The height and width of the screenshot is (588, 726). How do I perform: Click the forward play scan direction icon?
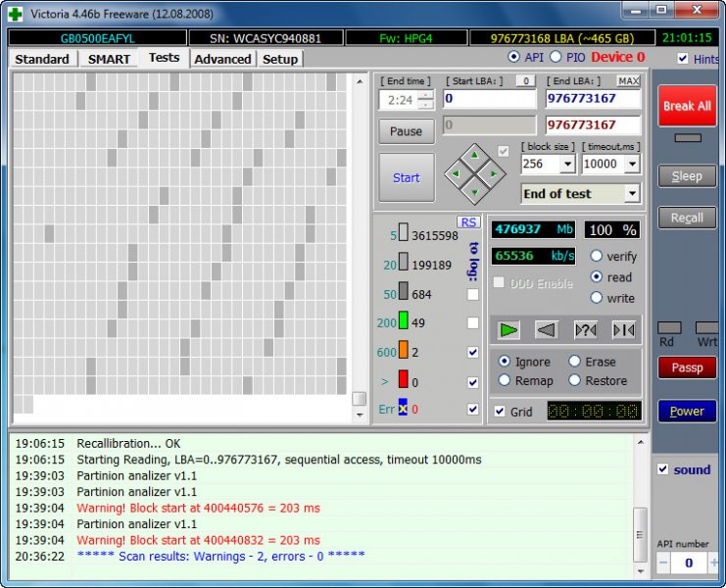point(508,329)
